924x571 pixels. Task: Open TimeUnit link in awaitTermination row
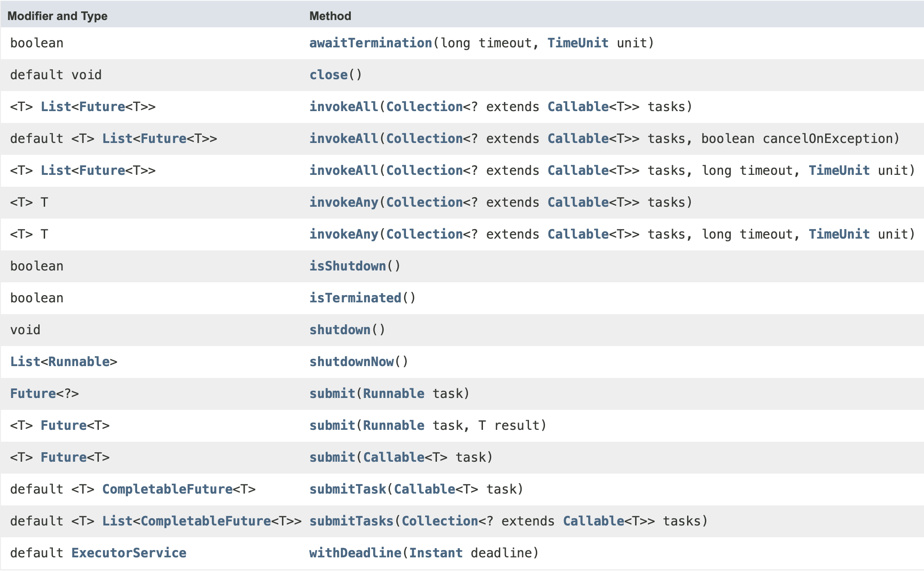(x=577, y=43)
